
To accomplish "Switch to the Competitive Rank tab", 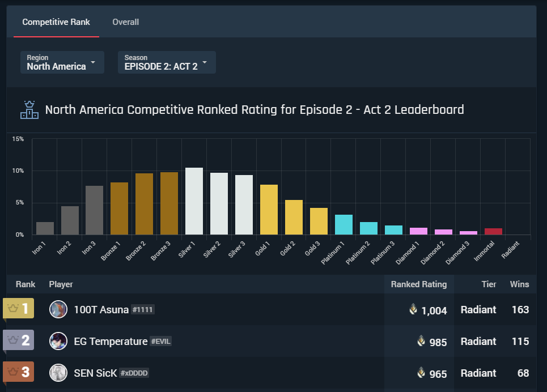I will (56, 22).
